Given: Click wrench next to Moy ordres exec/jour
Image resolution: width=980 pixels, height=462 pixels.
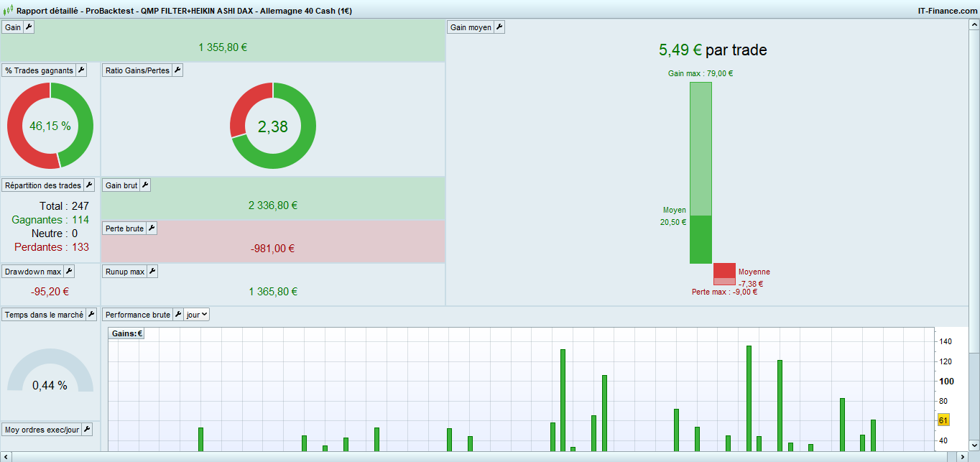Looking at the screenshot, I should (87, 430).
